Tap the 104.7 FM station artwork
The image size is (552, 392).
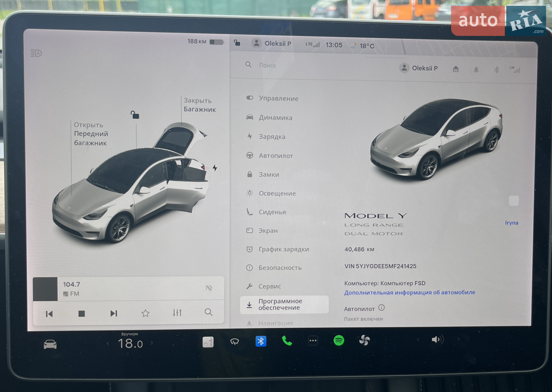45,289
